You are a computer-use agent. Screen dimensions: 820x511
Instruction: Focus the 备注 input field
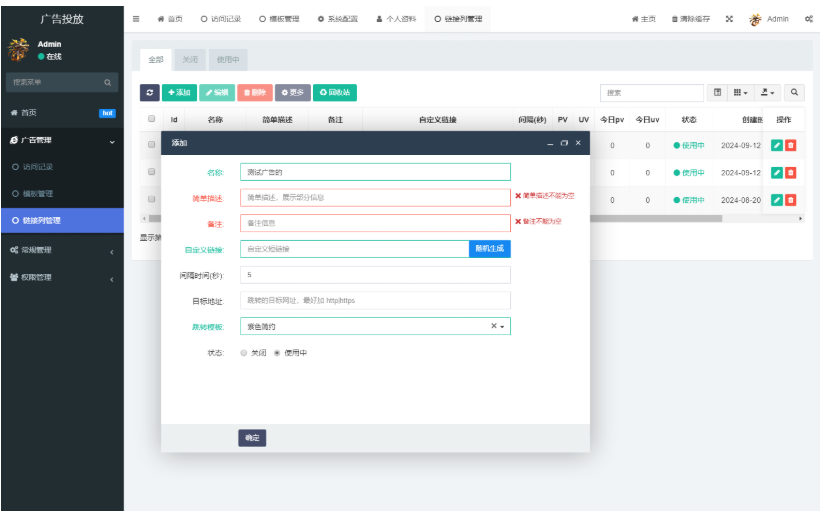[375, 223]
